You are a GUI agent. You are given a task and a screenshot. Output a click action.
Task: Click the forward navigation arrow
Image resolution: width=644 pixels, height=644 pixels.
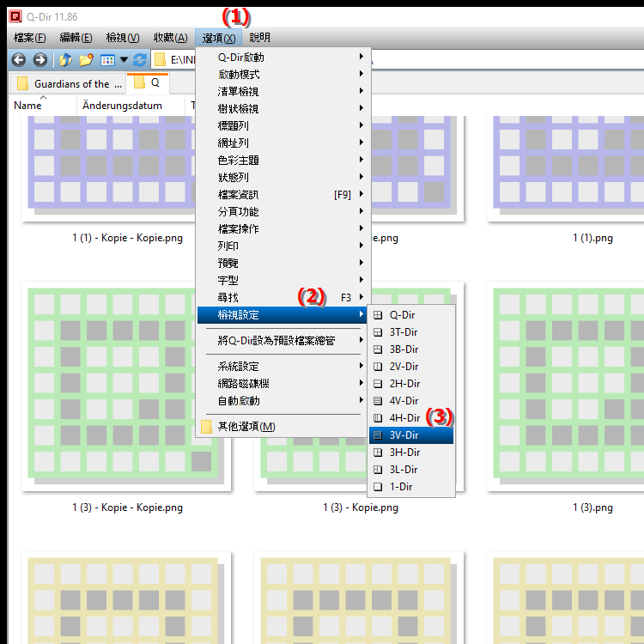pyautogui.click(x=39, y=60)
